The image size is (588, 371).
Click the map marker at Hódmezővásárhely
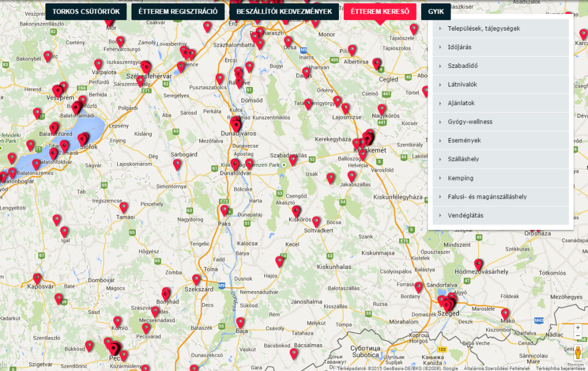479,264
